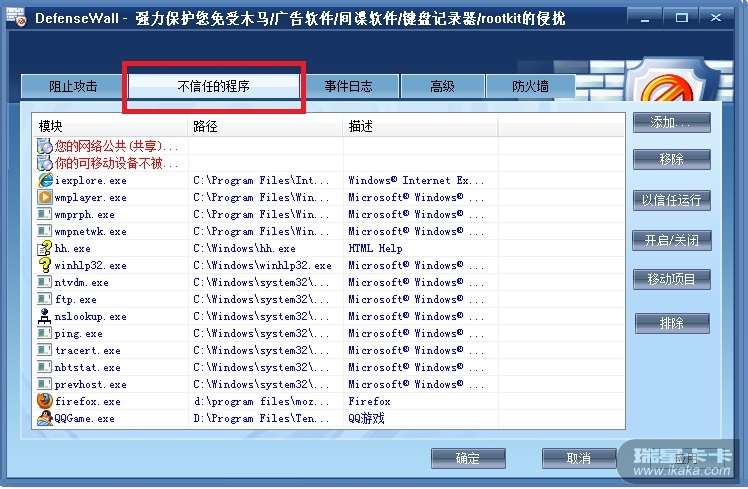Image resolution: width=748 pixels, height=489 pixels.
Task: Select the firefox.exe module name
Action: tap(88, 402)
